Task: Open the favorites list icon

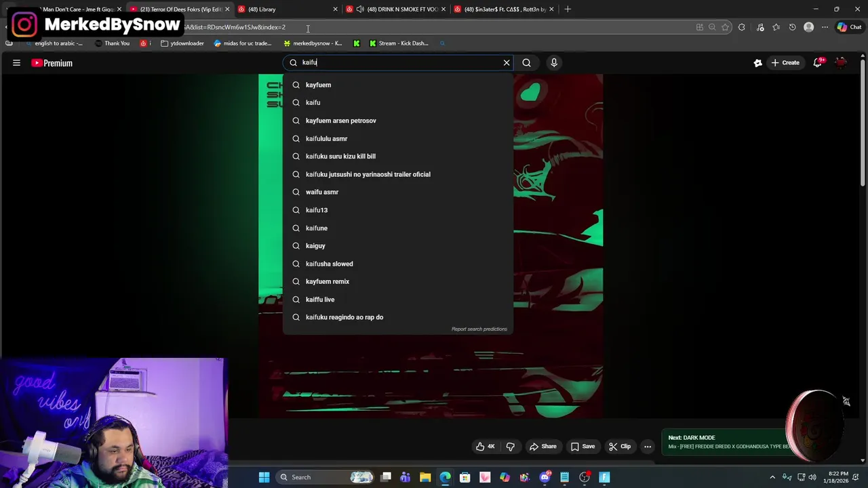Action: coord(776,27)
